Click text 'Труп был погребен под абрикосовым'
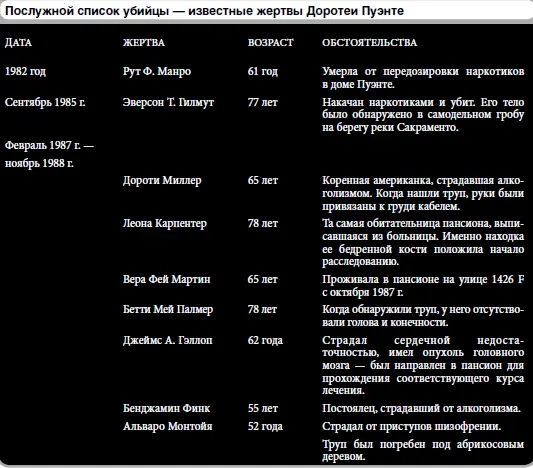 (x=423, y=444)
